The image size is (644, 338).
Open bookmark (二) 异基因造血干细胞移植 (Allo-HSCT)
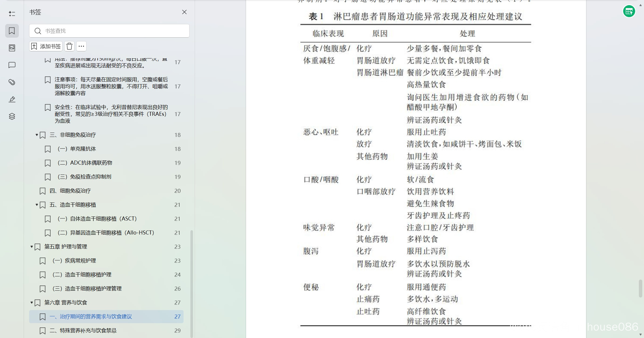[x=106, y=233]
